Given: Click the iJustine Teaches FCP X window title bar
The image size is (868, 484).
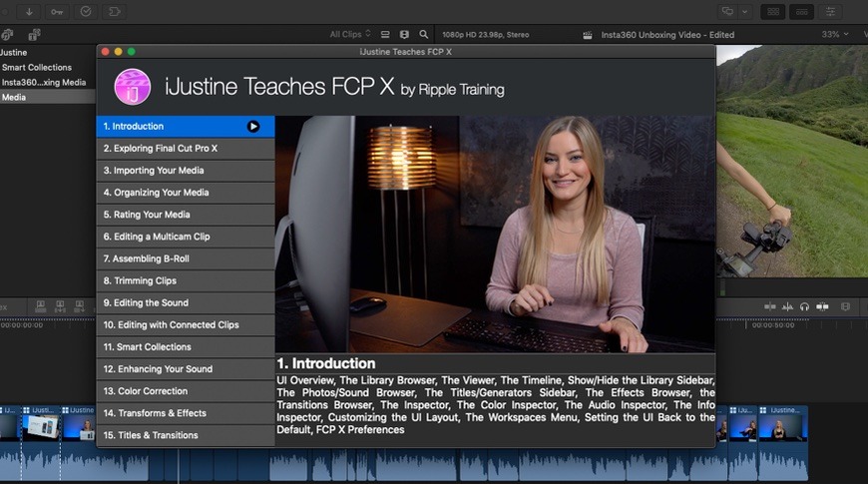Looking at the screenshot, I should coord(406,52).
